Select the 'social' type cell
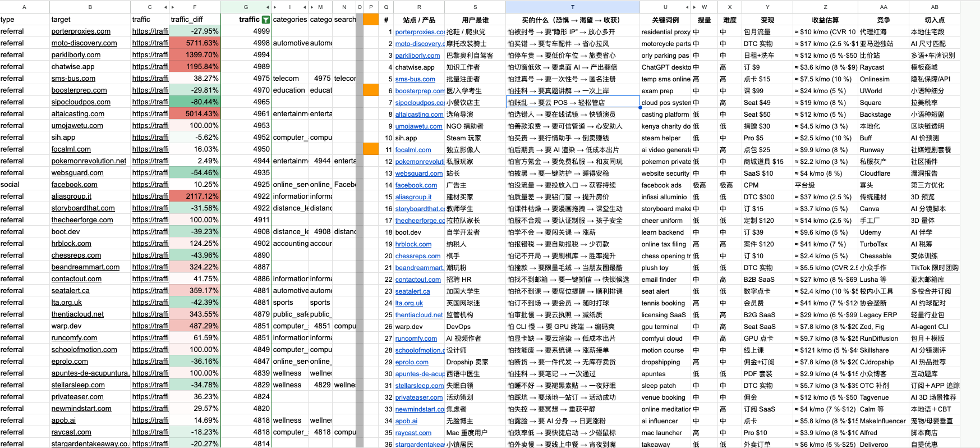 (x=25, y=185)
